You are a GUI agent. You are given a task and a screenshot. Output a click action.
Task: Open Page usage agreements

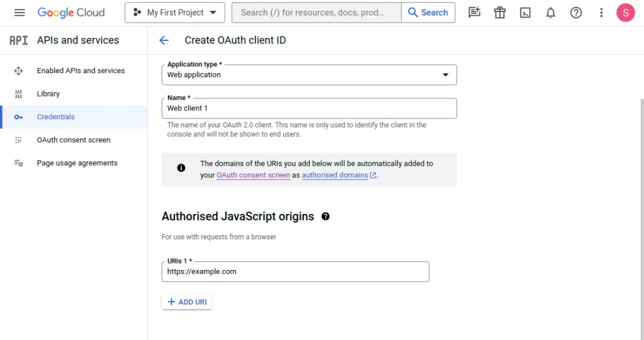[x=77, y=163]
